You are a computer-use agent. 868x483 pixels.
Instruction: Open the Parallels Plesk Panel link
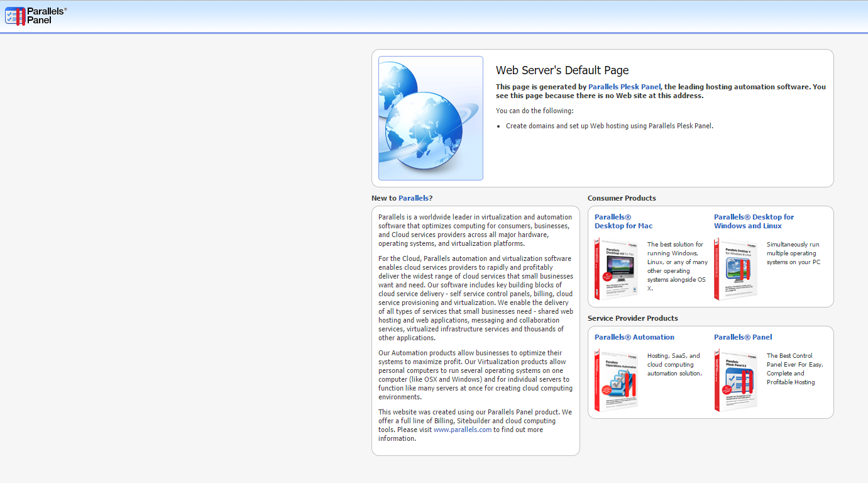click(624, 87)
